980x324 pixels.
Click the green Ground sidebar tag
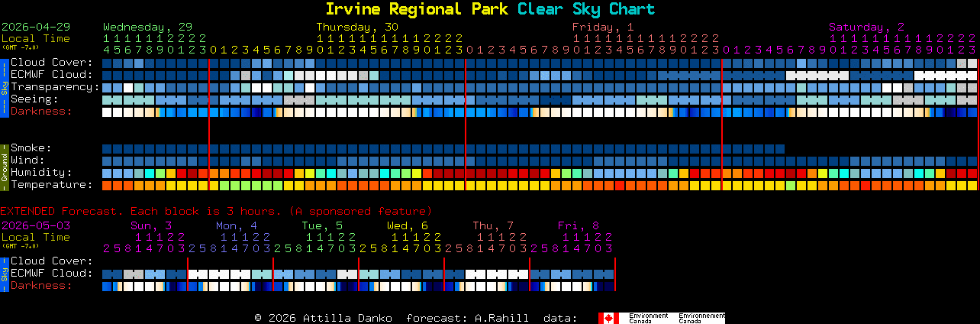(5, 167)
